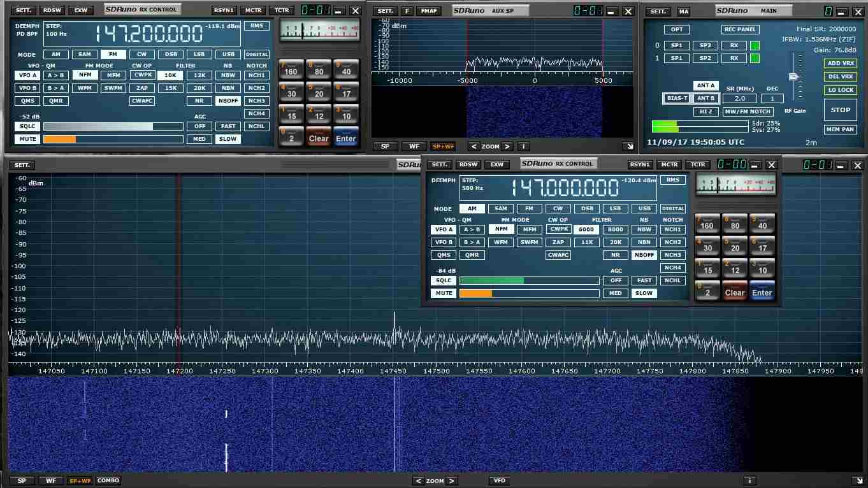Open the SR (MHz) 2.0 field
This screenshot has width=868, height=488.
pyautogui.click(x=740, y=98)
